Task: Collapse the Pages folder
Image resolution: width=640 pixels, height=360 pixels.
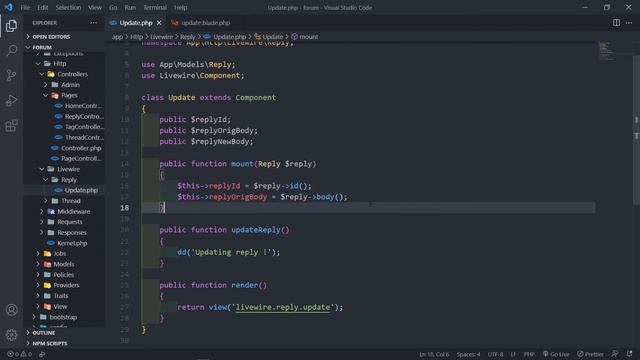Action: point(69,95)
